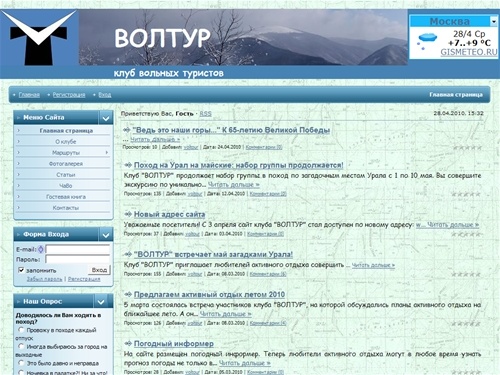
Task: Collapse the Форма Входа panel
Action: (106, 235)
